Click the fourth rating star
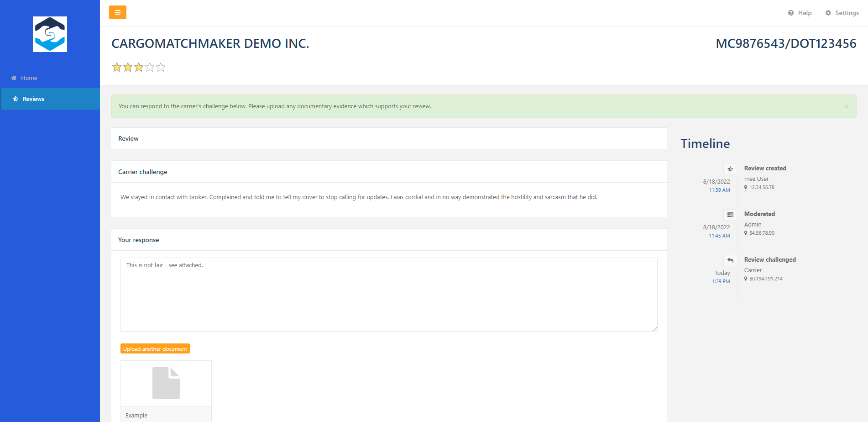Viewport: 868px width, 422px height. click(150, 67)
